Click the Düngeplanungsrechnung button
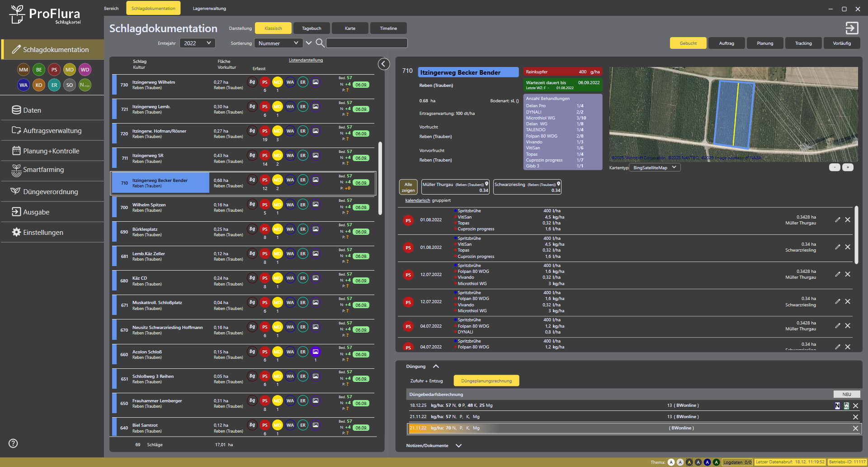This screenshot has width=868, height=467. (x=486, y=381)
